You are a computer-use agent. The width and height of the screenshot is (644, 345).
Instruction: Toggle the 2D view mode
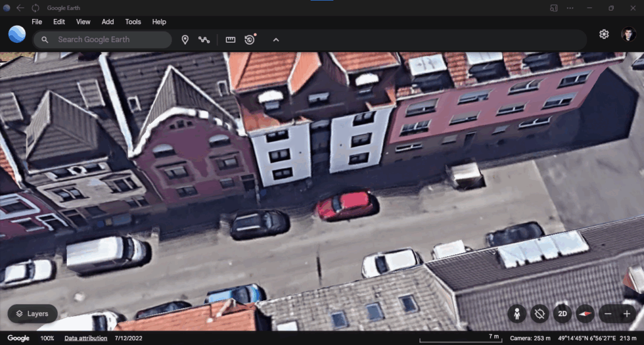[x=562, y=314]
